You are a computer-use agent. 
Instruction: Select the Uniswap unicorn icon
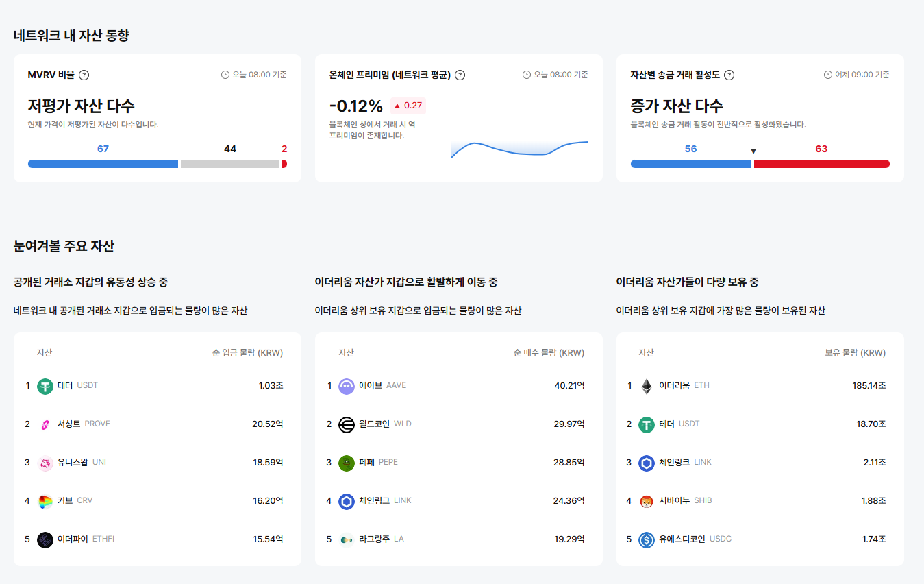45,462
